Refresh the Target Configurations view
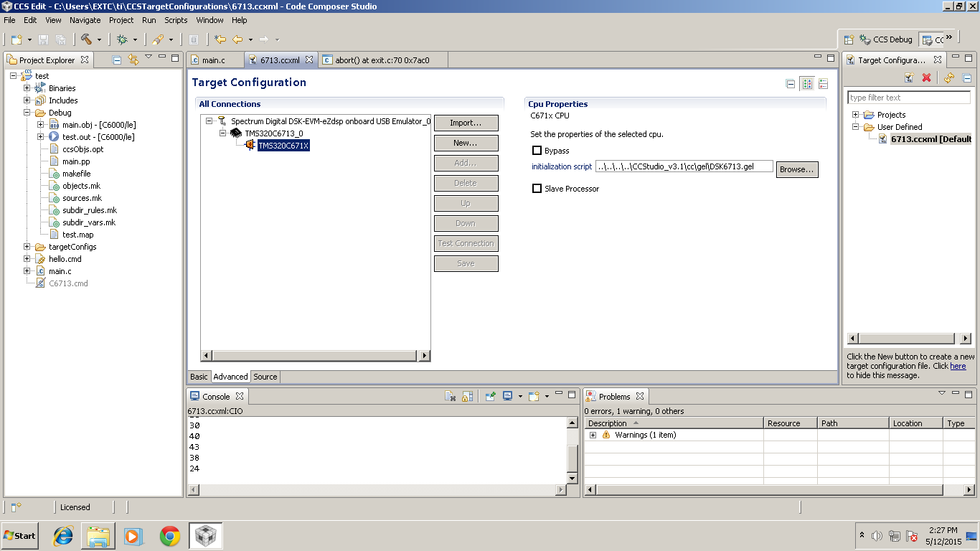The image size is (980, 551). [949, 77]
